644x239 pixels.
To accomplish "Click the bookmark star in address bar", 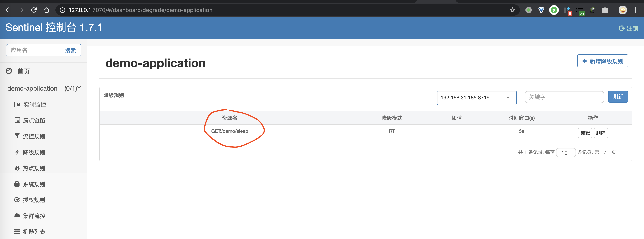I will [x=512, y=10].
